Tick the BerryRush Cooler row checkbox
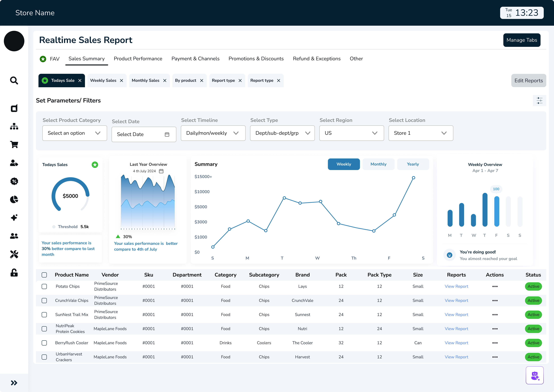 tap(44, 343)
